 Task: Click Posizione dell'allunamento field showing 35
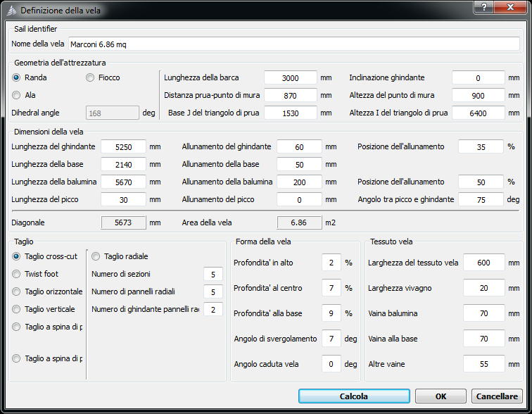click(x=481, y=147)
